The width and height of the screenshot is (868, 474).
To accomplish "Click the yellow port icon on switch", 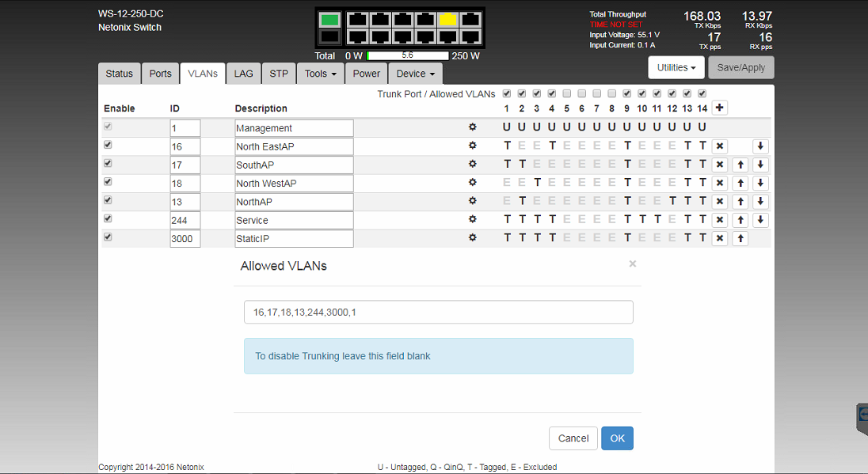I will (x=448, y=19).
